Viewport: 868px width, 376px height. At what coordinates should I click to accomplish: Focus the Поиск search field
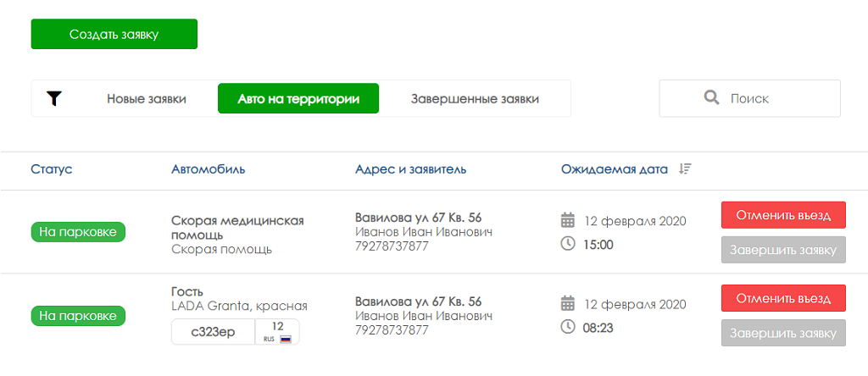749,98
